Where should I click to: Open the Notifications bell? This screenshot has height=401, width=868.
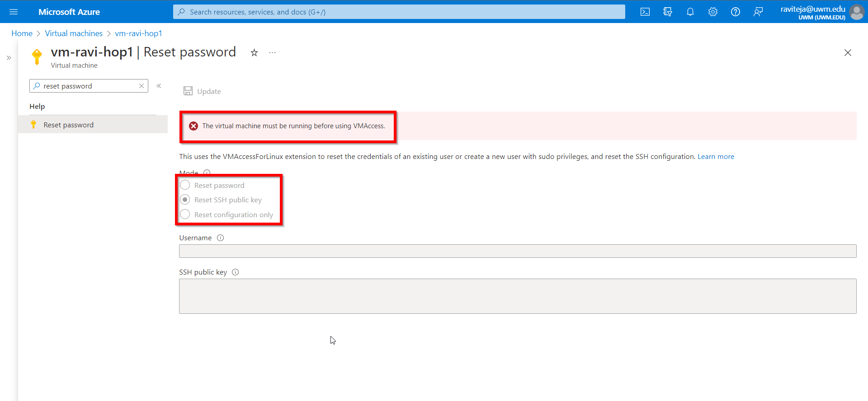[690, 12]
